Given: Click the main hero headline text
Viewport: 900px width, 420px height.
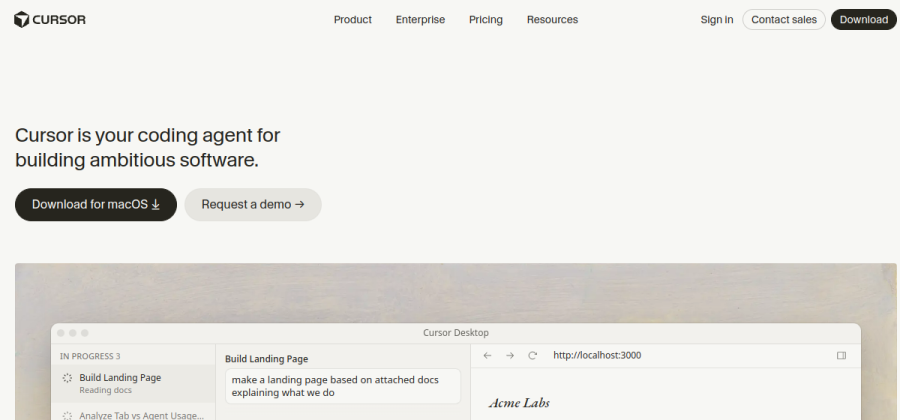Looking at the screenshot, I should 148,147.
